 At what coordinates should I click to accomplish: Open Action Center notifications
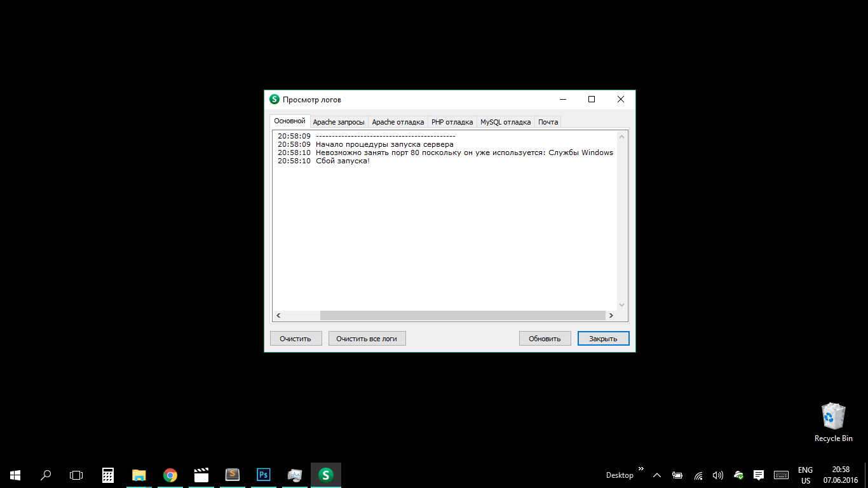[x=758, y=475]
